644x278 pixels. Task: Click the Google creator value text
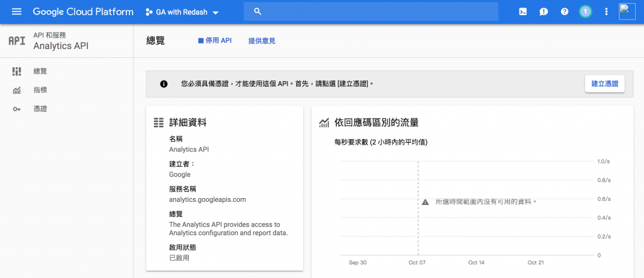coord(180,174)
